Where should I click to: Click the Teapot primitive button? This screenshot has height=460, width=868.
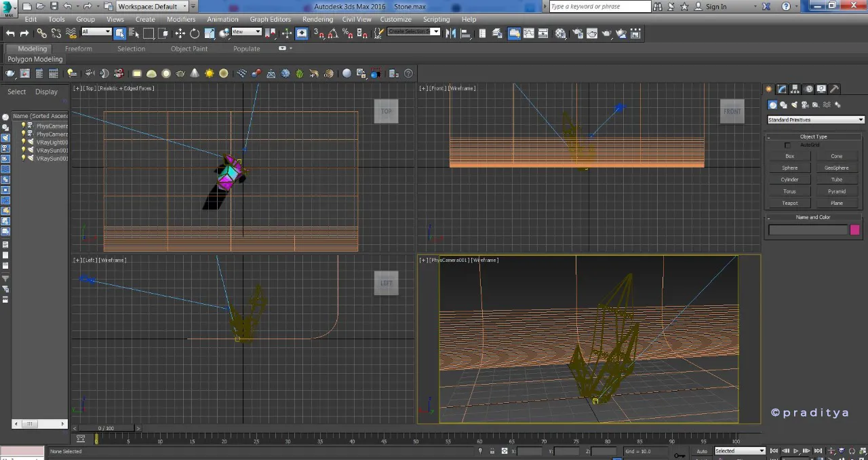pos(790,203)
